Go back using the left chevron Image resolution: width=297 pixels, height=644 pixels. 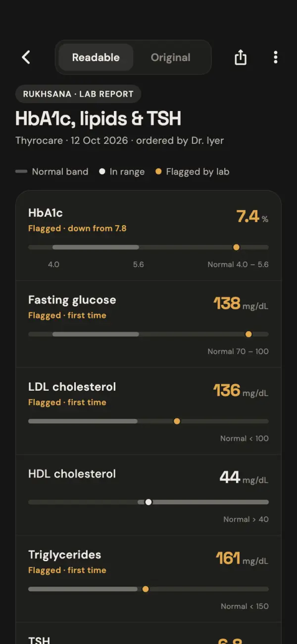26,58
